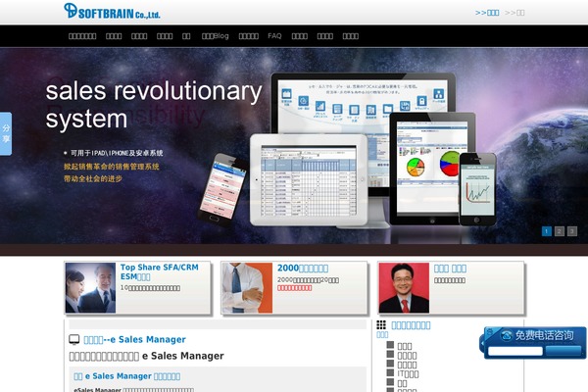Collapse the 免费电话咨询 widget with its left arrow

[482, 342]
